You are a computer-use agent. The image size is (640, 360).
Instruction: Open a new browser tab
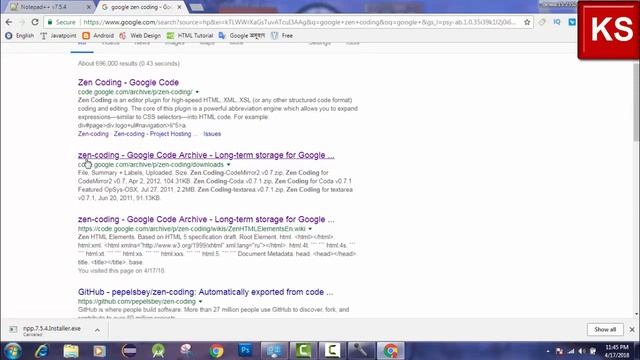197,7
